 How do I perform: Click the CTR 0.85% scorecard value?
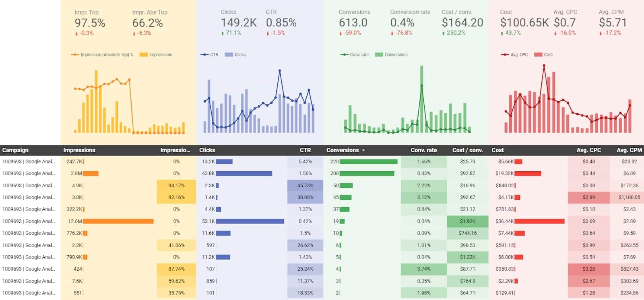[281, 23]
